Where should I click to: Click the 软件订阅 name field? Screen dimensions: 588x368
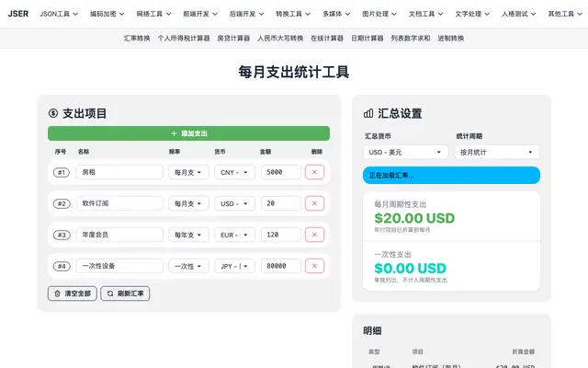click(x=119, y=203)
